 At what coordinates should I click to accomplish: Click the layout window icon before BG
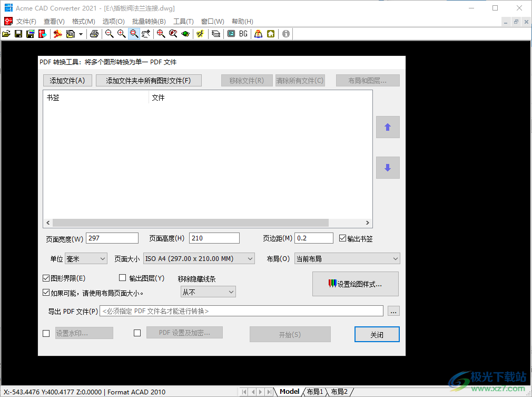tap(231, 34)
